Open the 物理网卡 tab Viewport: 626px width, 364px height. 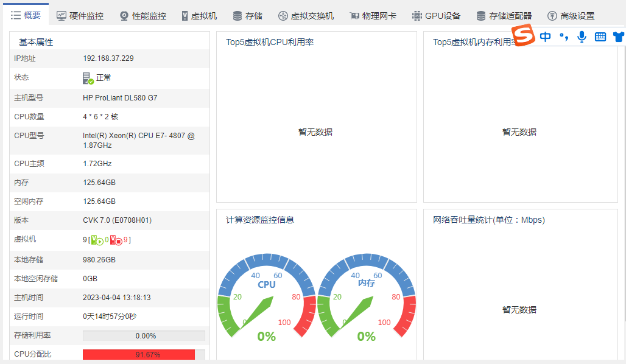click(x=373, y=16)
